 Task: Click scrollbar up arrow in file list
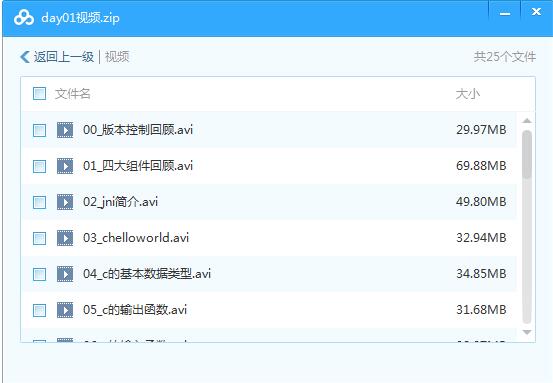(x=527, y=121)
